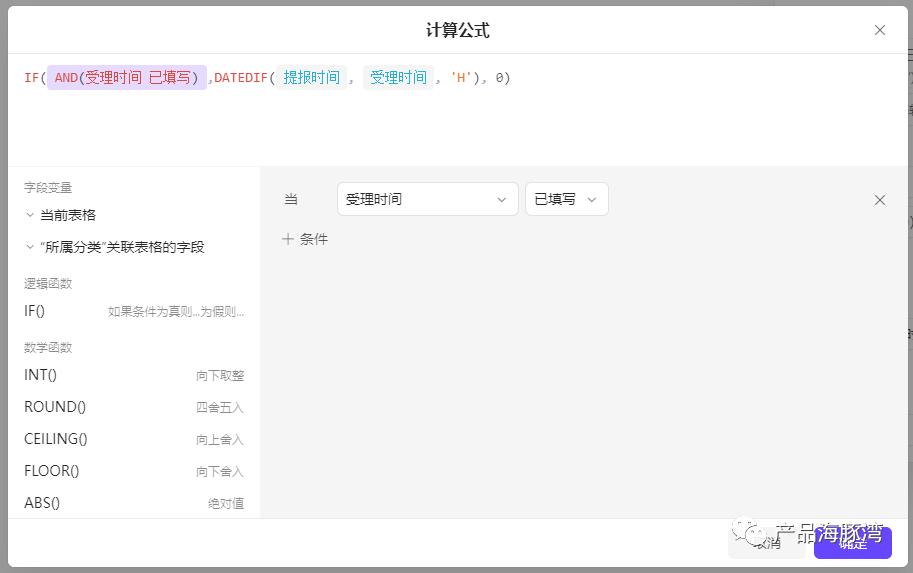Select the 受理时间 token inside DATEDIF
The image size is (913, 573).
(x=398, y=77)
